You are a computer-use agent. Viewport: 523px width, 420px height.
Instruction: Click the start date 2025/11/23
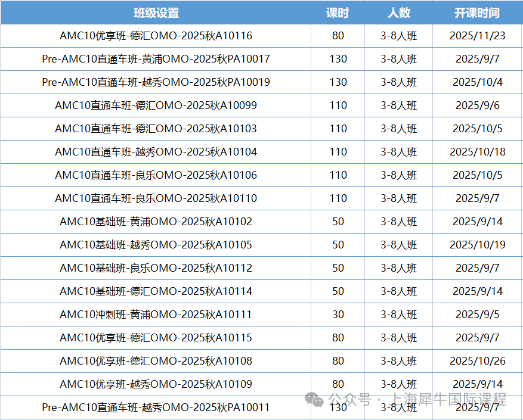[x=477, y=36]
